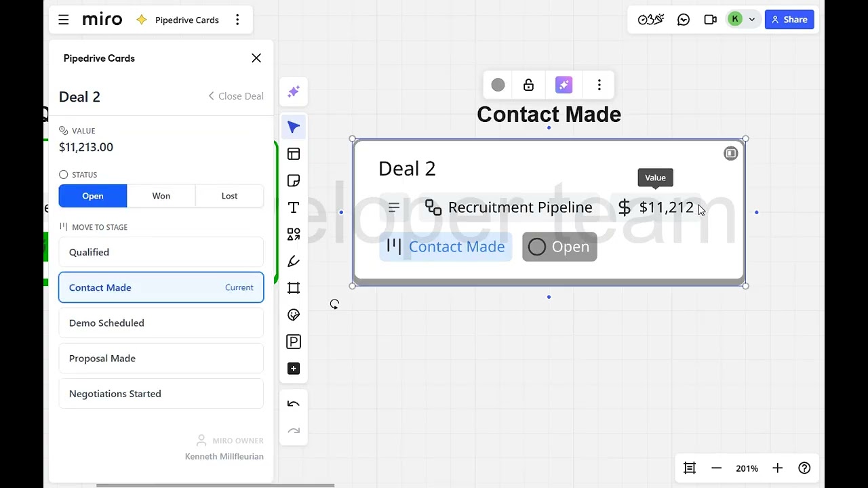
Task: Click the Close Deal back link
Action: coord(236,96)
